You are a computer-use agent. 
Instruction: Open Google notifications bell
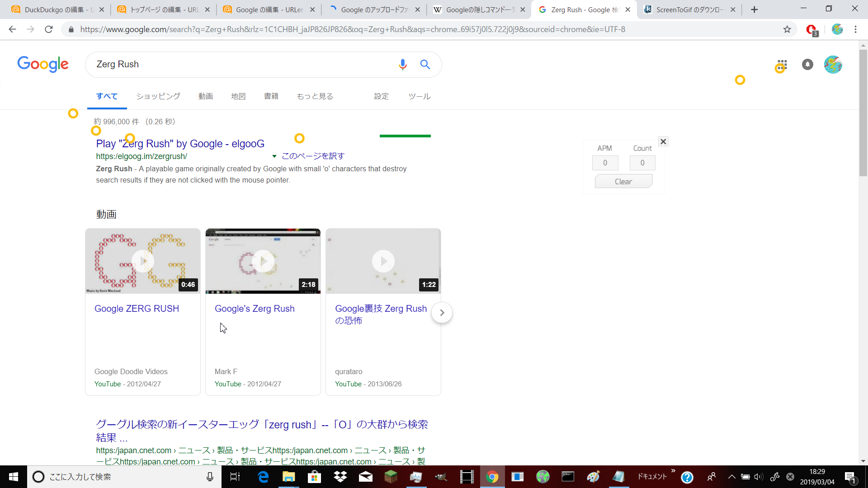pyautogui.click(x=807, y=65)
